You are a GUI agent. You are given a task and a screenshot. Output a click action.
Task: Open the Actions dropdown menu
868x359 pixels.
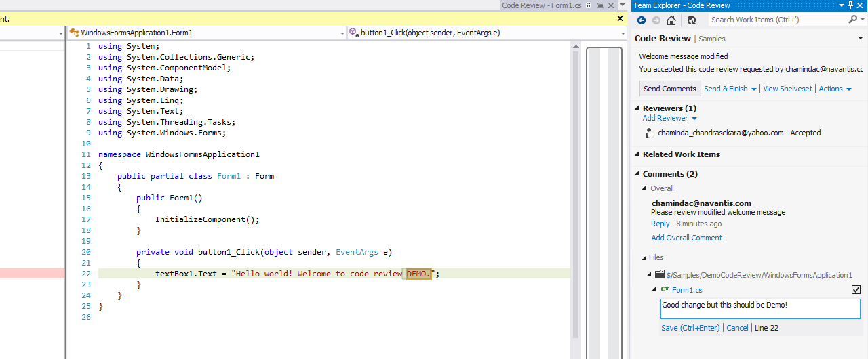[x=835, y=89]
